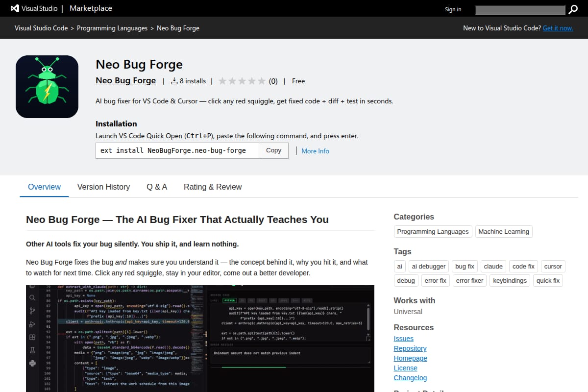
Task: Select the Machine Learning category
Action: click(504, 231)
